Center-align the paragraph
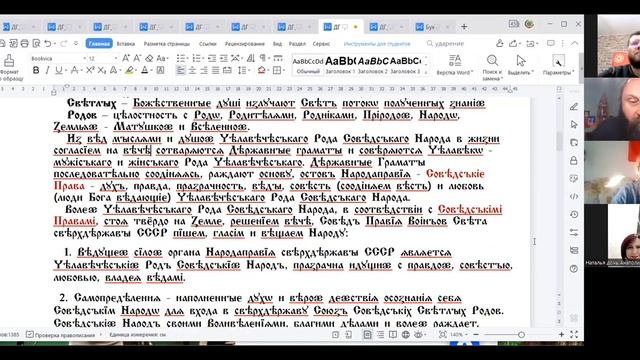This screenshot has width=640, height=360. coord(192,70)
